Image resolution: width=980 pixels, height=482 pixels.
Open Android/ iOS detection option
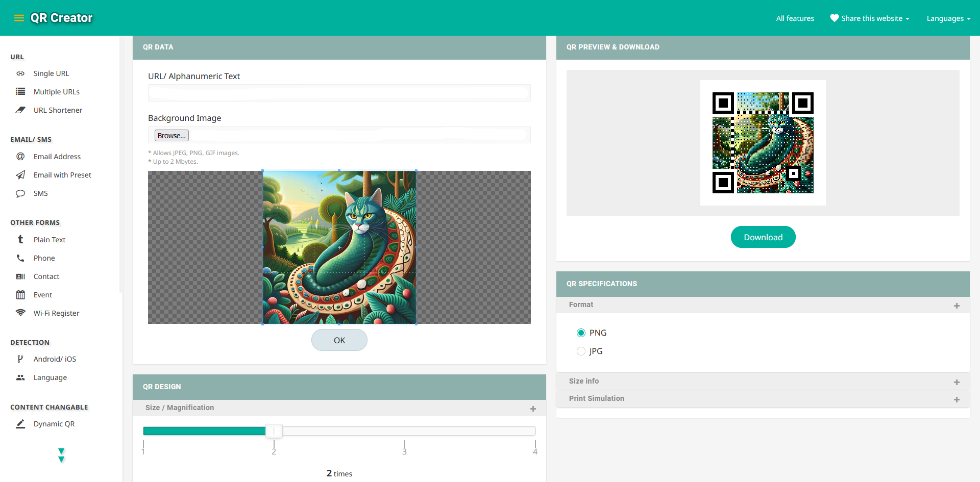coord(55,359)
